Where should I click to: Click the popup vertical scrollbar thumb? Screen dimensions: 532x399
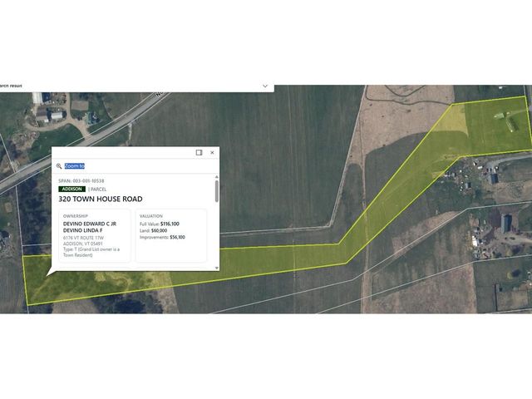pos(217,192)
